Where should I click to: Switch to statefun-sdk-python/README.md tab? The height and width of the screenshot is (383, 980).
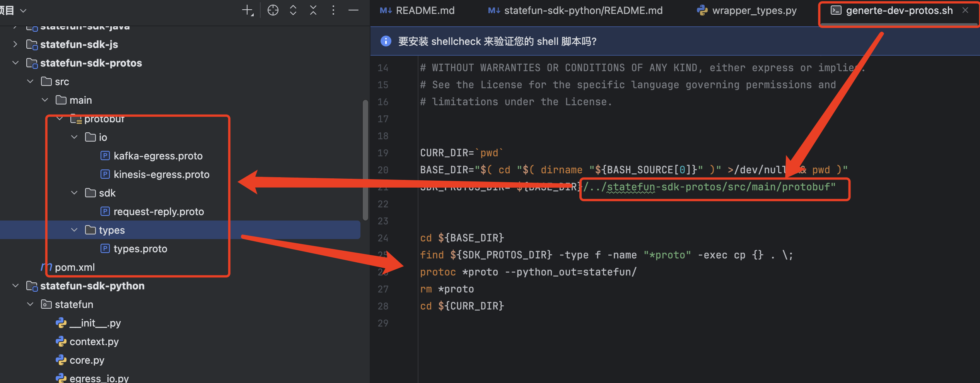click(575, 10)
